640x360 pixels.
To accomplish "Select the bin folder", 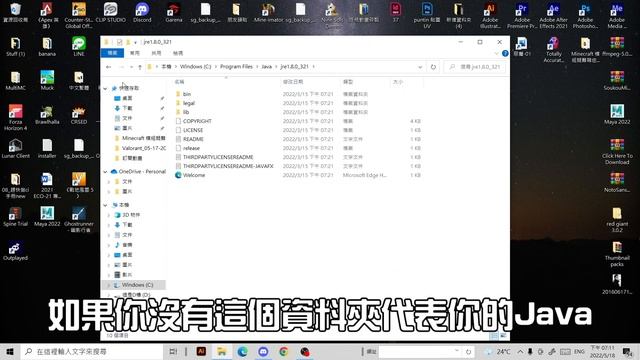I will 187,94.
